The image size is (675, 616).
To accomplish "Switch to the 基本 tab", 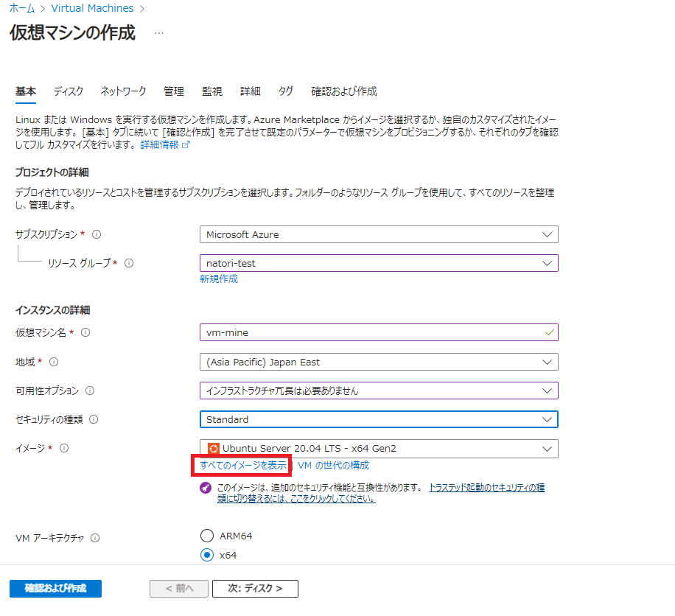I will click(26, 91).
